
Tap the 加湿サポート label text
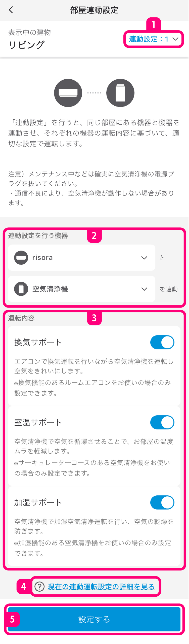click(x=38, y=502)
